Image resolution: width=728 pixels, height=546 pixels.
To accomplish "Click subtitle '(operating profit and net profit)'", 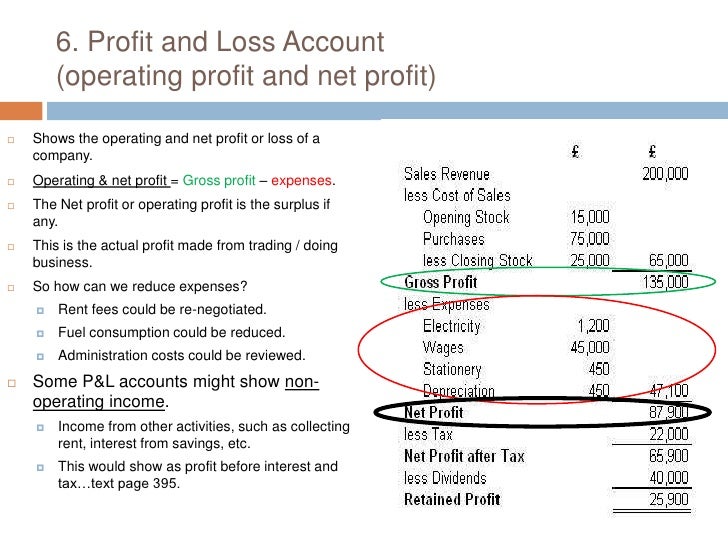I will point(246,76).
